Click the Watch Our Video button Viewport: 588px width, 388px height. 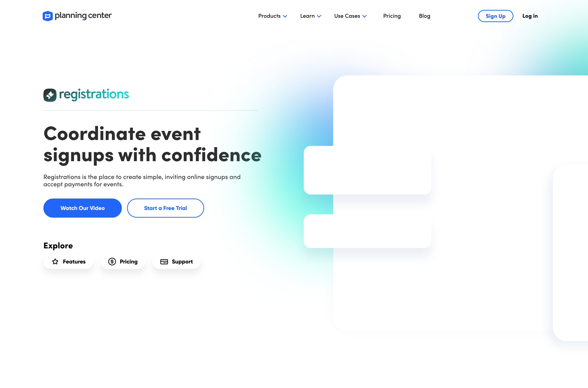82,208
